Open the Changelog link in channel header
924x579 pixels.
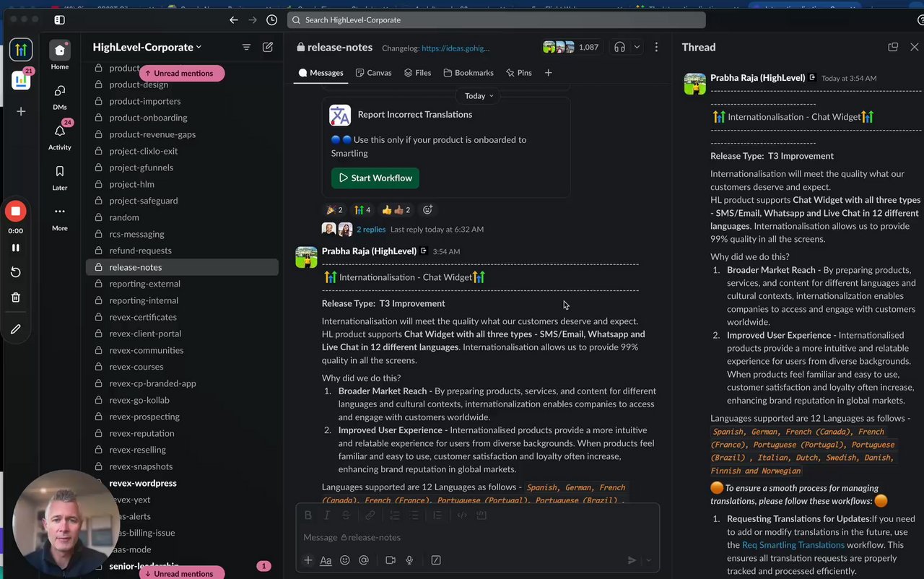pos(456,48)
